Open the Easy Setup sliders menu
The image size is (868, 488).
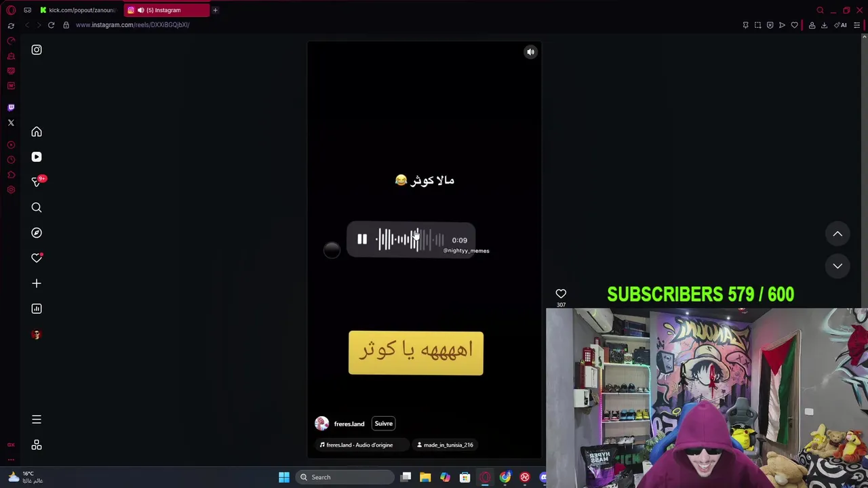pyautogui.click(x=857, y=25)
